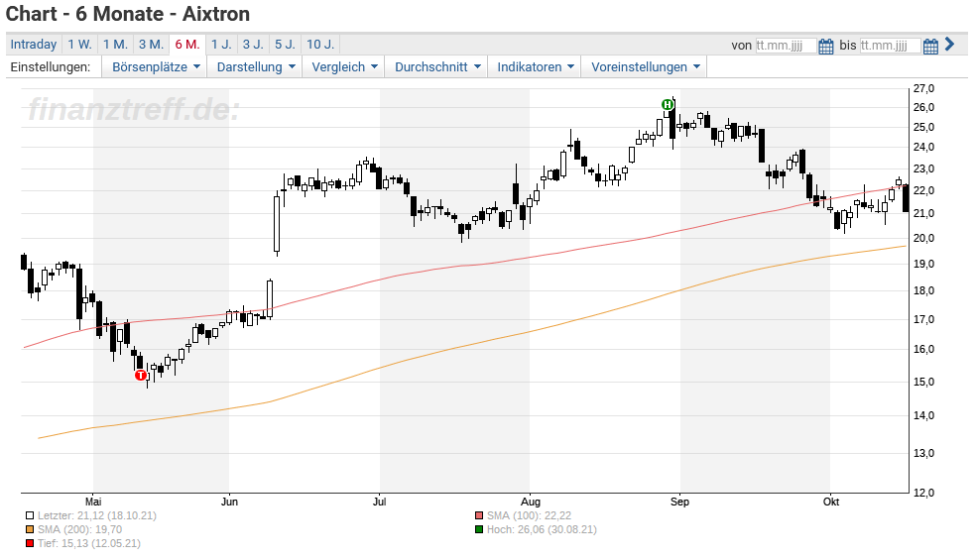
Task: Select the 1 W. time range tab
Action: click(x=79, y=45)
